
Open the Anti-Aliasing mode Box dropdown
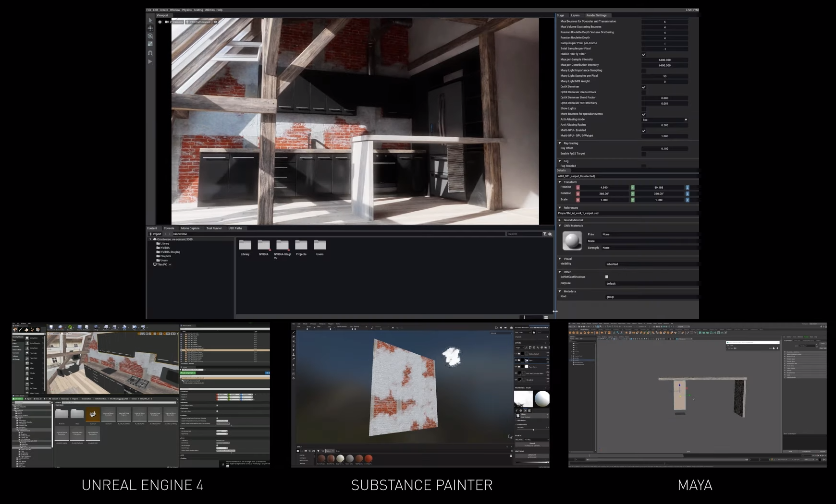(x=665, y=120)
